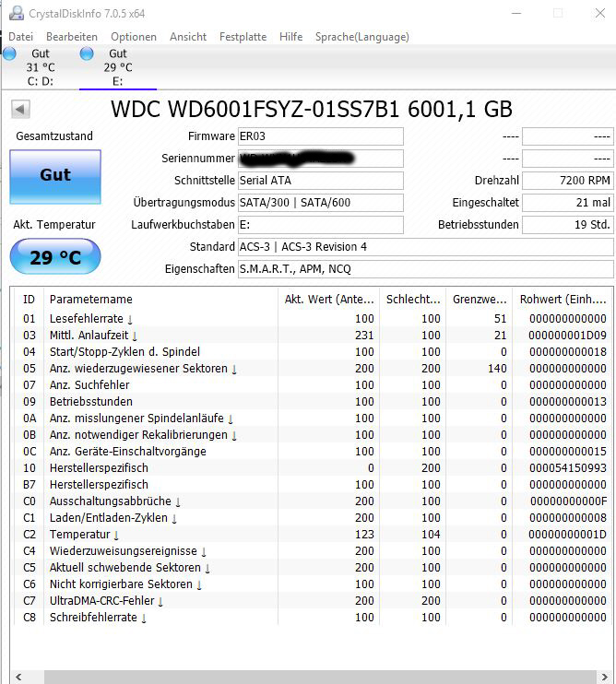
Task: Click the Schnittstelle field showing Serial ATA
Action: pyautogui.click(x=321, y=181)
